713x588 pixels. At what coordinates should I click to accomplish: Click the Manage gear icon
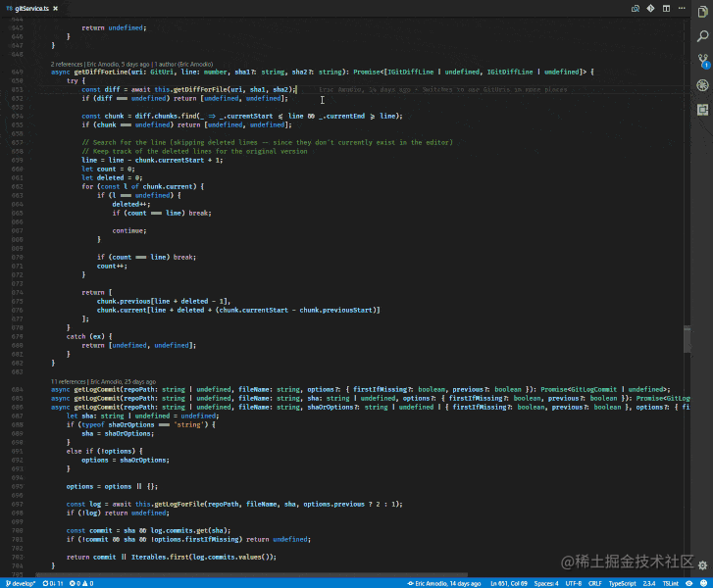click(x=702, y=564)
